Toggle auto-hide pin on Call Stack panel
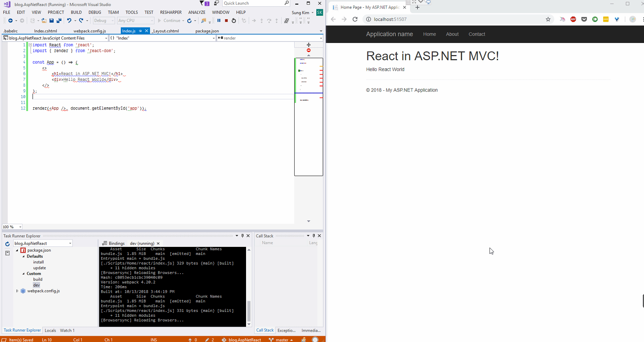Image resolution: width=644 pixels, height=342 pixels. click(x=314, y=236)
